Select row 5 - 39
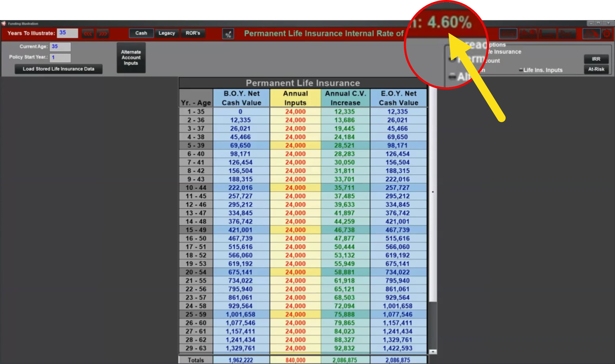 click(303, 146)
